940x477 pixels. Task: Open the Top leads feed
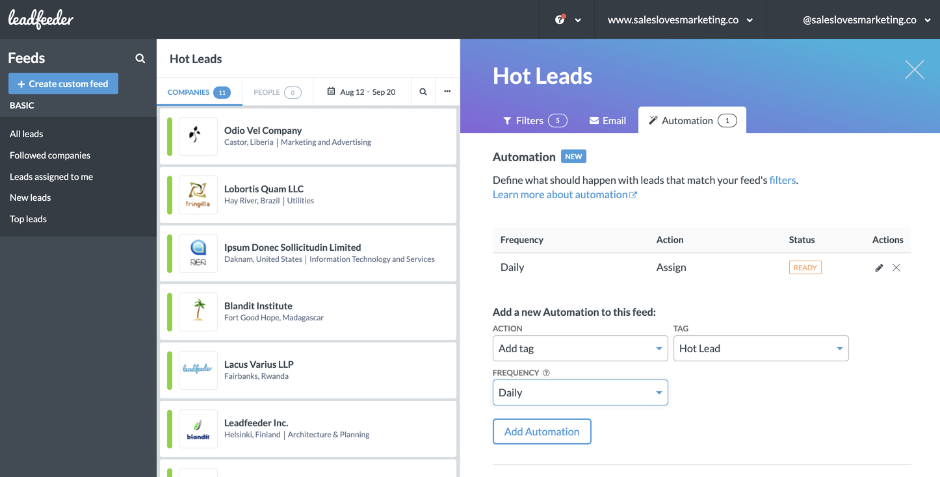28,219
